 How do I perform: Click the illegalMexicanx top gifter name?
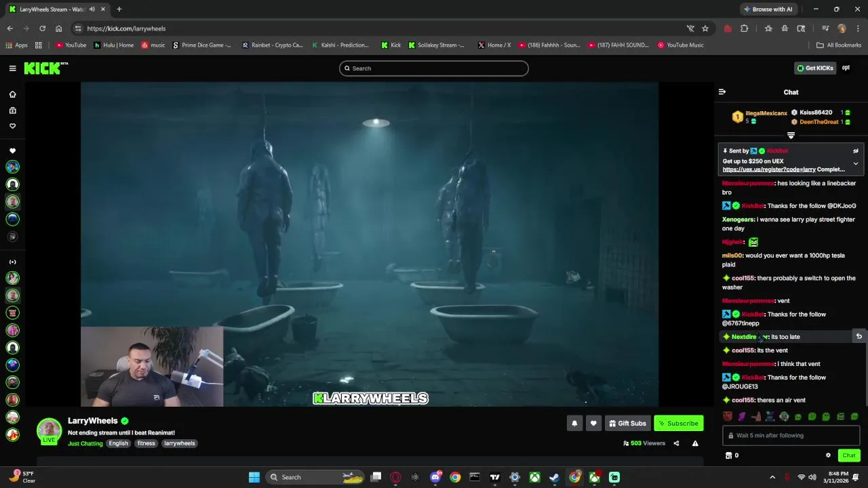tap(766, 113)
